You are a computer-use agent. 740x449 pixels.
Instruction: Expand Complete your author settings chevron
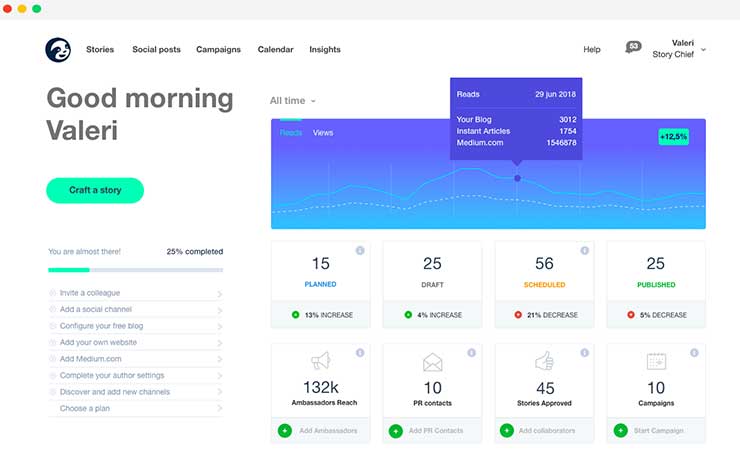[x=219, y=376]
